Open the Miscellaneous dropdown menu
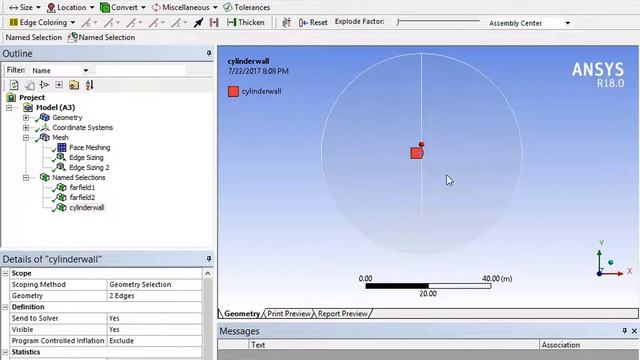The height and width of the screenshot is (360, 640). (x=184, y=7)
